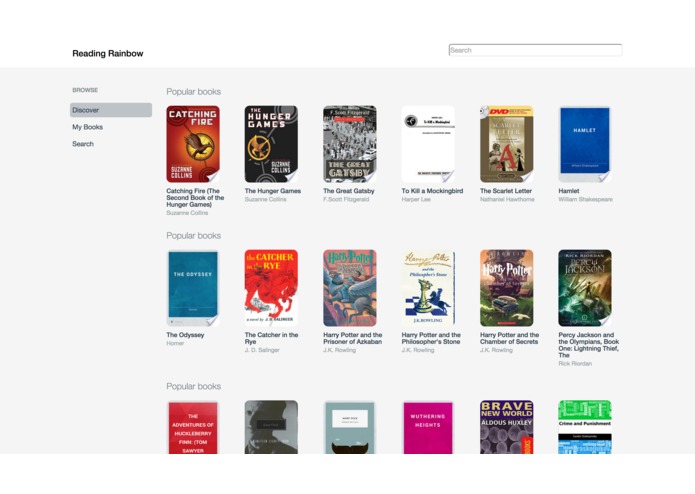
Task: Open the Catching Fire book cover
Action: (x=193, y=144)
